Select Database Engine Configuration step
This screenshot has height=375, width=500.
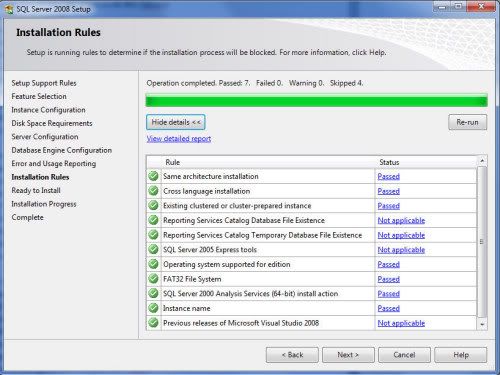tap(61, 150)
